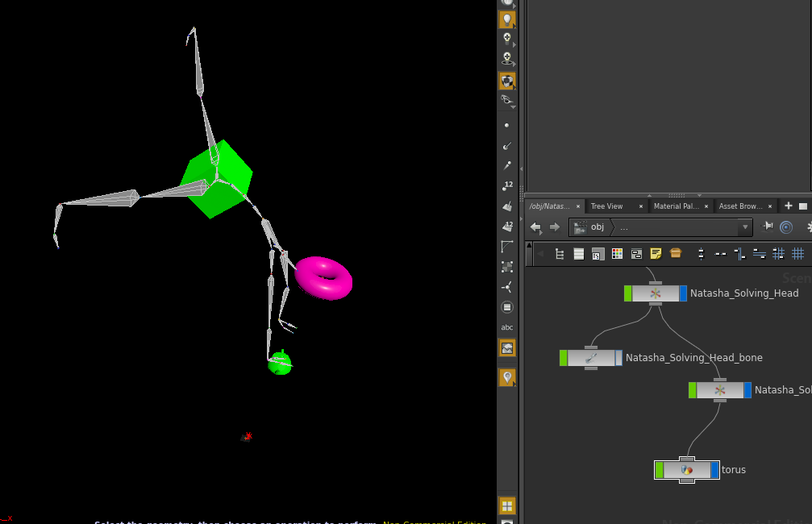Open the Asset Browser tab

pyautogui.click(x=740, y=206)
